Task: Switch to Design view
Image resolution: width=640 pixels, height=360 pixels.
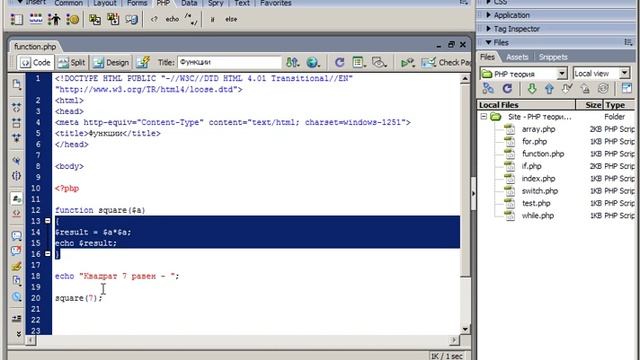Action: coord(111,62)
